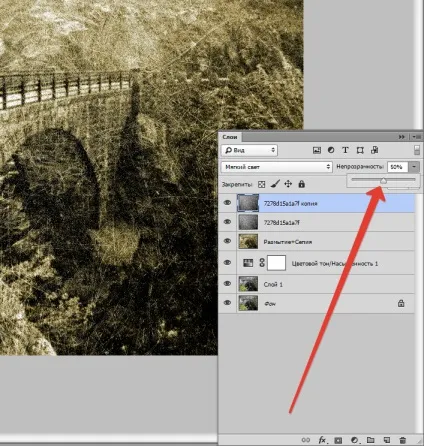The image size is (424, 446).
Task: Expand the opacity slider dropdown arrow
Action: [x=414, y=167]
